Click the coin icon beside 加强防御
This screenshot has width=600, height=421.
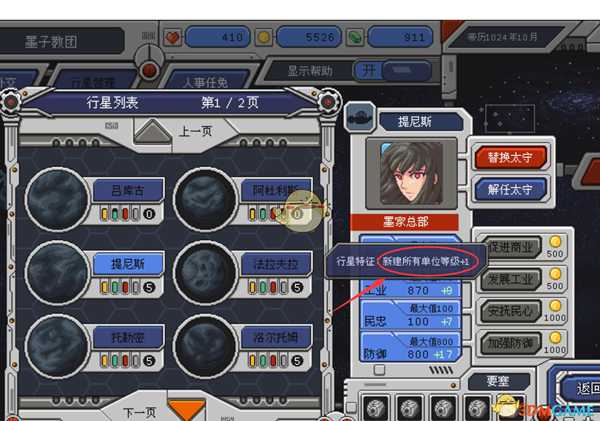pos(555,338)
